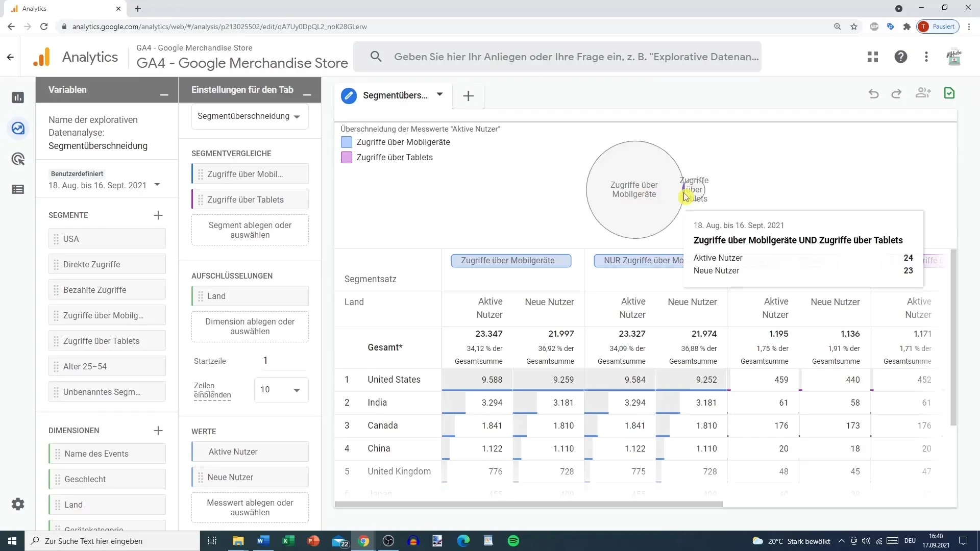Image resolution: width=980 pixels, height=551 pixels.
Task: Open the Explore icon in left sidebar
Action: coord(18,128)
